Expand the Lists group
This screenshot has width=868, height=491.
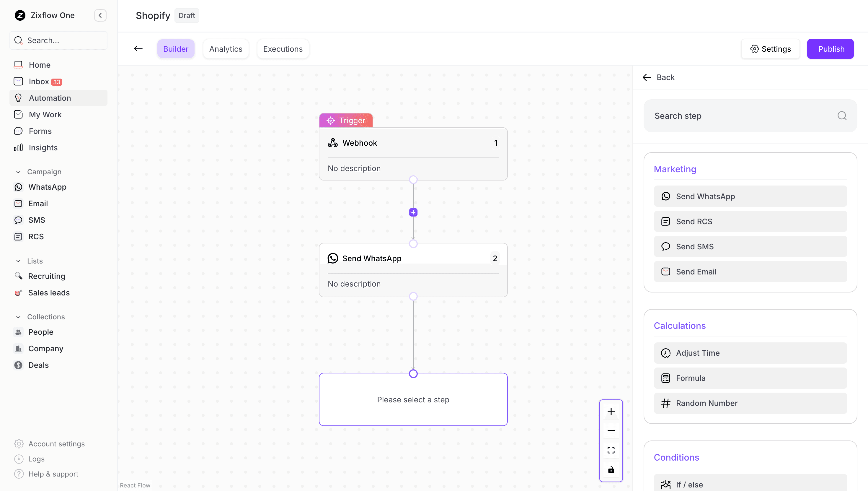pyautogui.click(x=19, y=261)
